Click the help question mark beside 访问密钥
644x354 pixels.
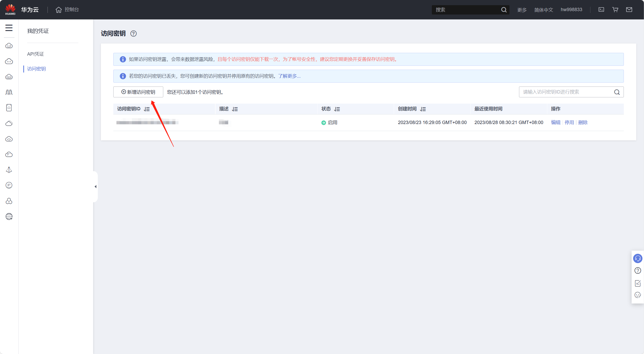coord(133,34)
